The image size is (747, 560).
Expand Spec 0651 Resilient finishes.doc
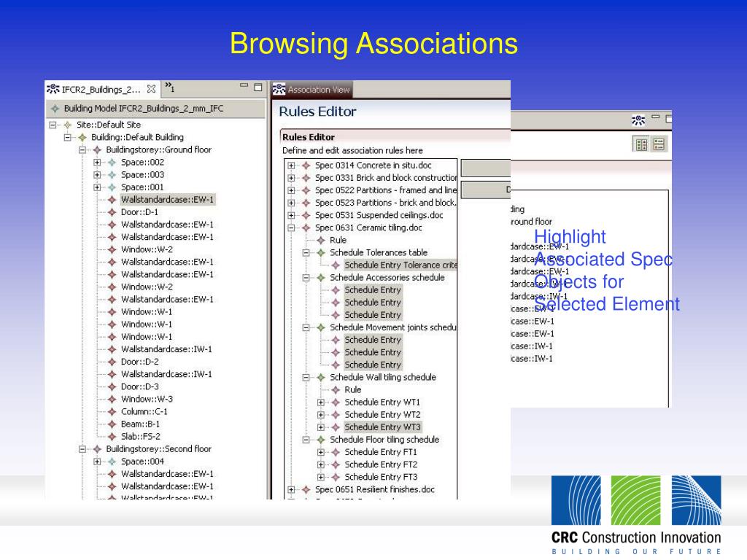pyautogui.click(x=292, y=489)
